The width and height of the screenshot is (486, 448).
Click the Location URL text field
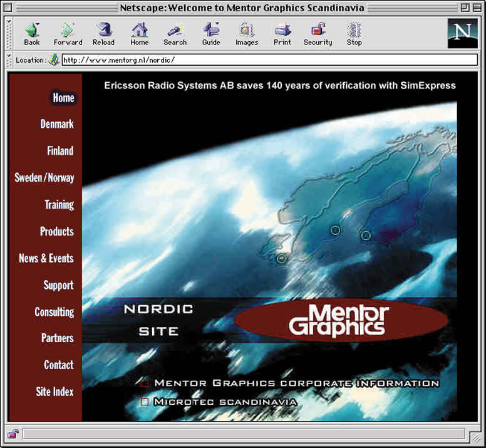[269, 60]
